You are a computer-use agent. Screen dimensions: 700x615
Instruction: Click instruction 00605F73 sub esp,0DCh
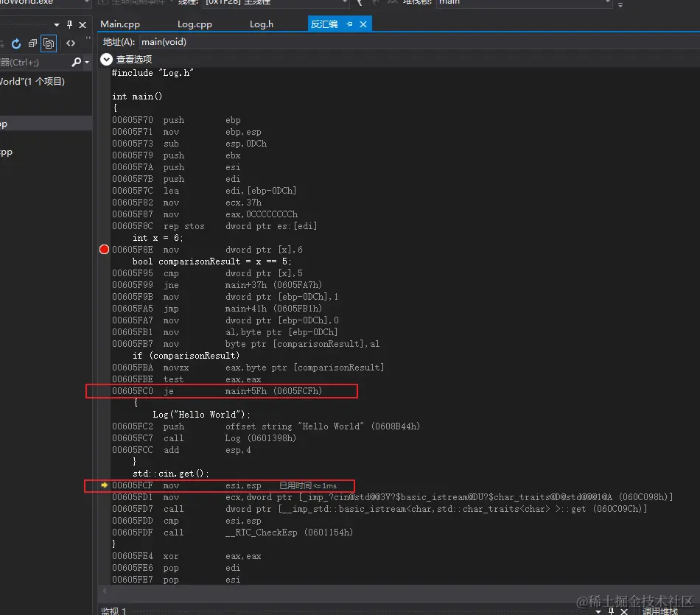coord(189,144)
